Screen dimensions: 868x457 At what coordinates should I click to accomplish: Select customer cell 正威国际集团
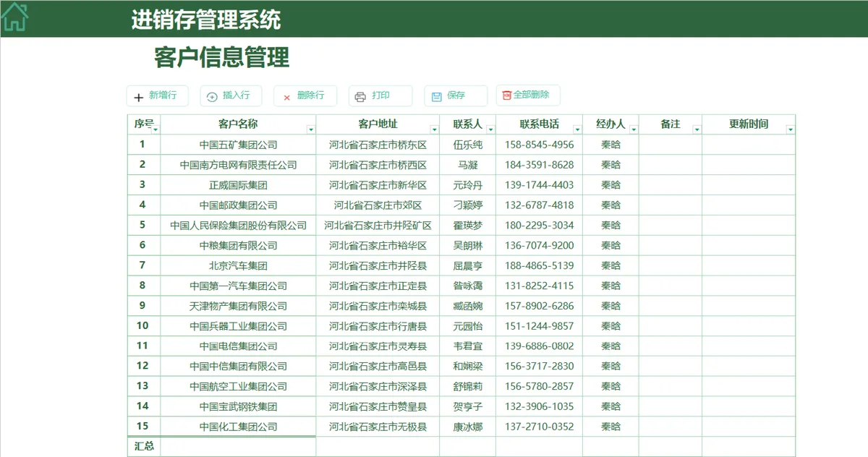(238, 185)
